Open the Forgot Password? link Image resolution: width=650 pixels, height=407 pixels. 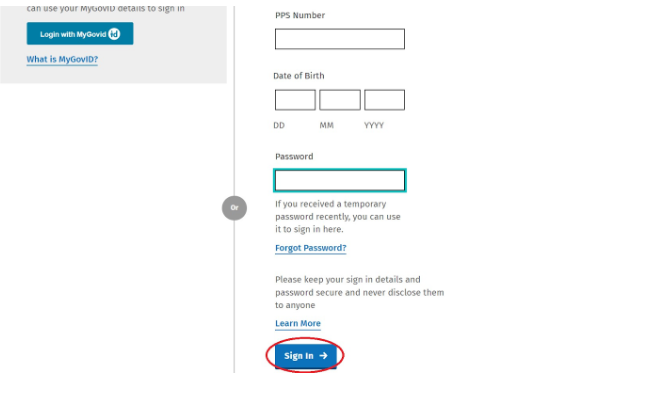[x=310, y=248]
